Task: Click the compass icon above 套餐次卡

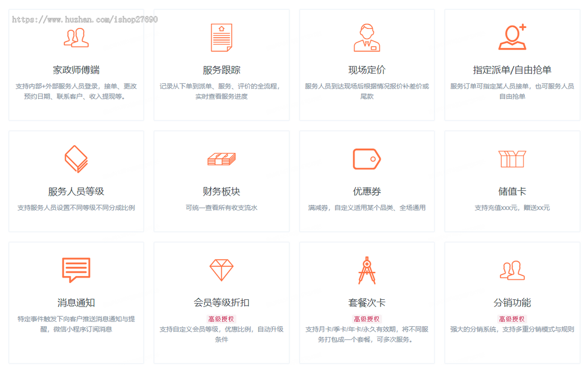Action: 367,270
